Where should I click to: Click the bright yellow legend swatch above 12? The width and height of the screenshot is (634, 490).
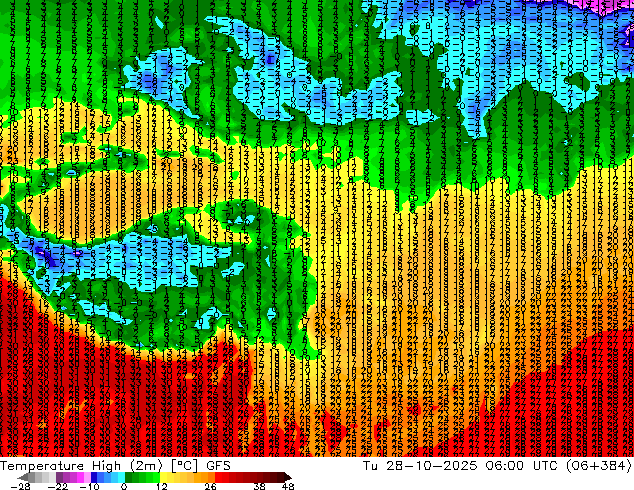click(x=163, y=477)
